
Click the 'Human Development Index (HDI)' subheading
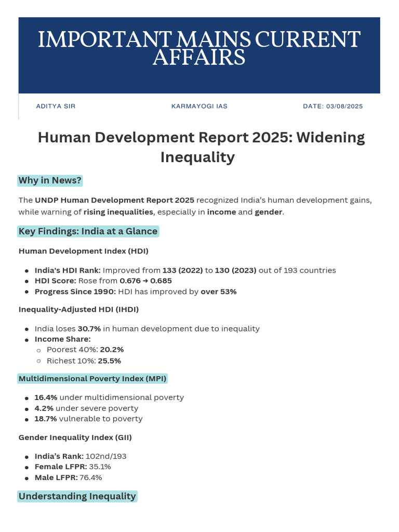point(84,251)
